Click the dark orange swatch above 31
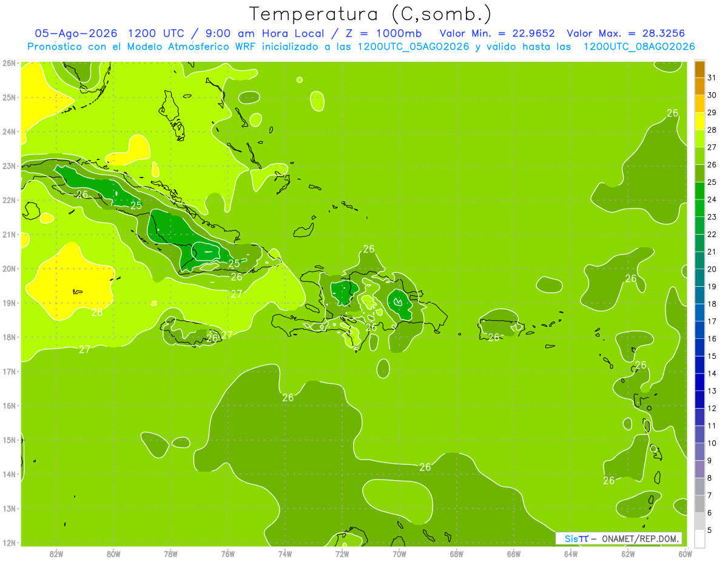The width and height of the screenshot is (728, 562). point(700,69)
